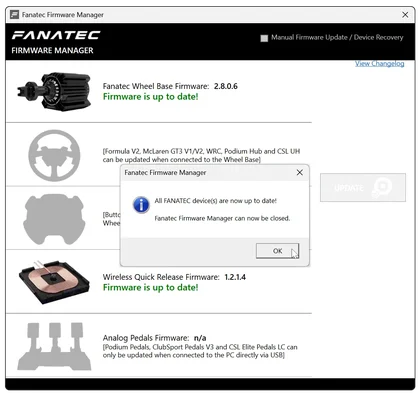Screen dimensions: 420x395
Task: Click the analog pedals firmware value n/a
Action: pos(200,338)
